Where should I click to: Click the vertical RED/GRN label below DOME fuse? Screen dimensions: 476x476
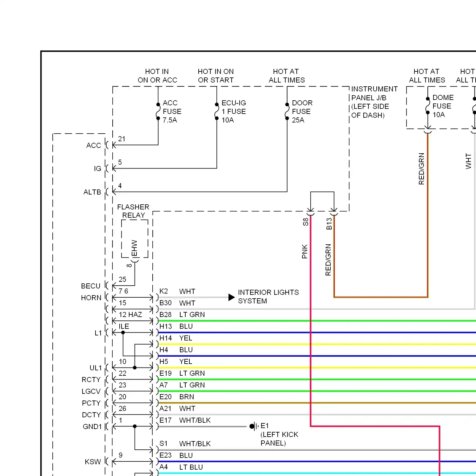pyautogui.click(x=421, y=169)
